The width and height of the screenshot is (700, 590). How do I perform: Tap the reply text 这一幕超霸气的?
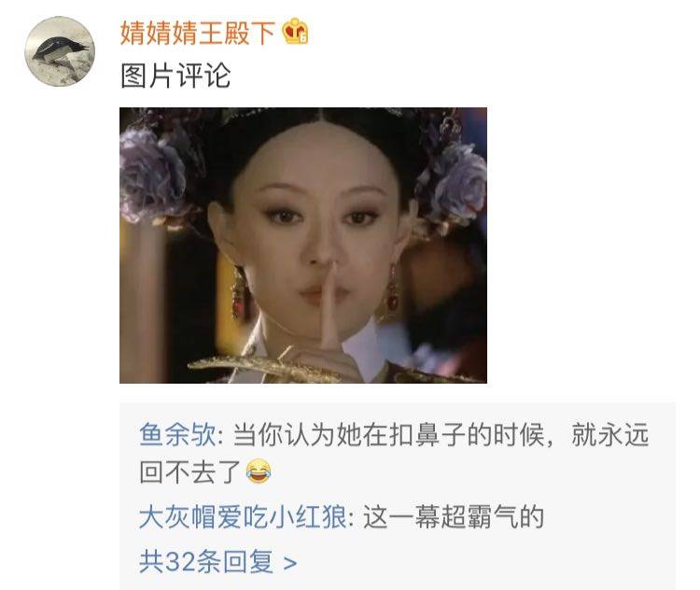pyautogui.click(x=453, y=517)
